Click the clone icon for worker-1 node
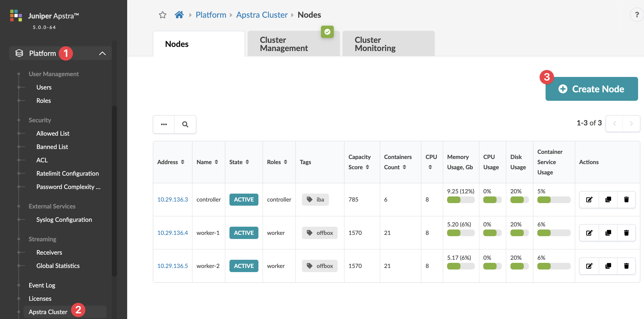 (x=608, y=233)
